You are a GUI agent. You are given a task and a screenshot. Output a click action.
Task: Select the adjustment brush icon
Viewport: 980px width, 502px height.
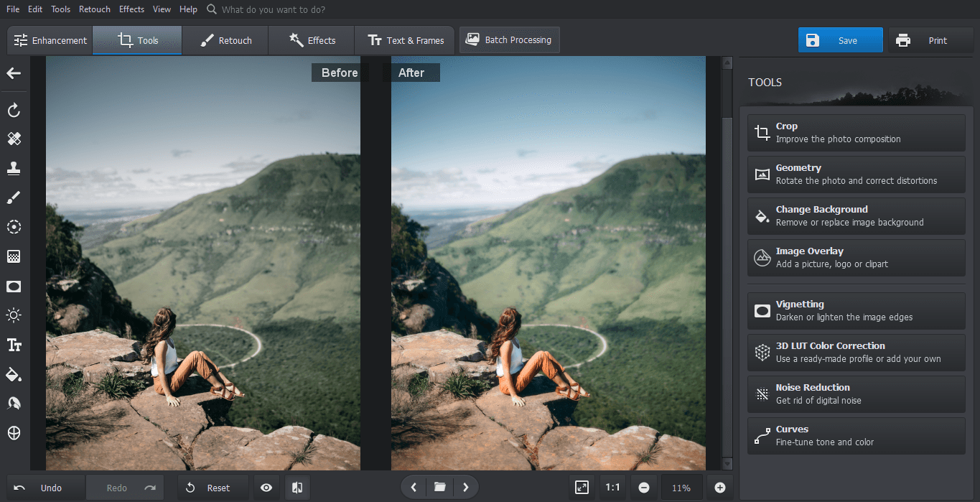click(x=14, y=197)
